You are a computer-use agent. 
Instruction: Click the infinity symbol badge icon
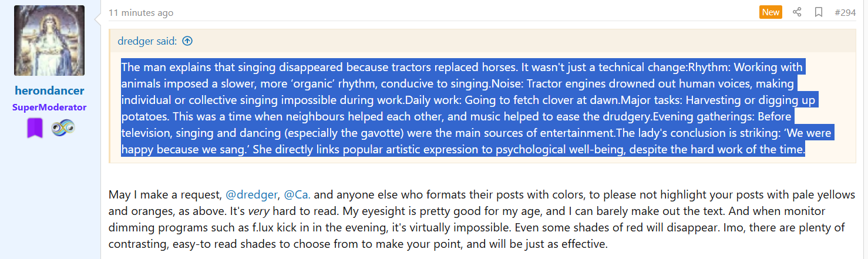[63, 128]
